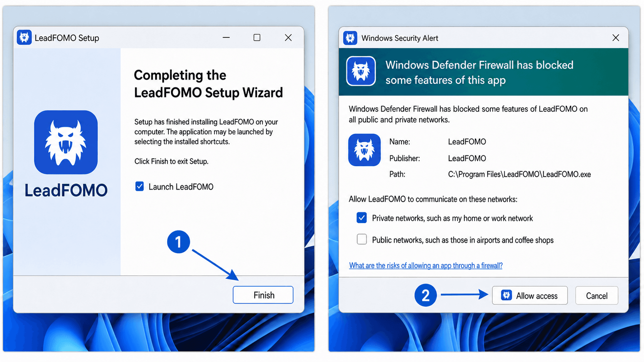Toggle the Private networks checkbox

(x=362, y=218)
